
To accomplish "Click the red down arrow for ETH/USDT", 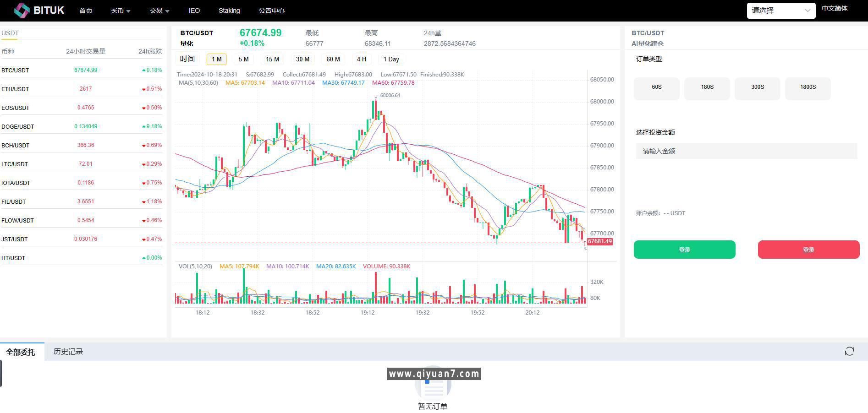I will 144,89.
